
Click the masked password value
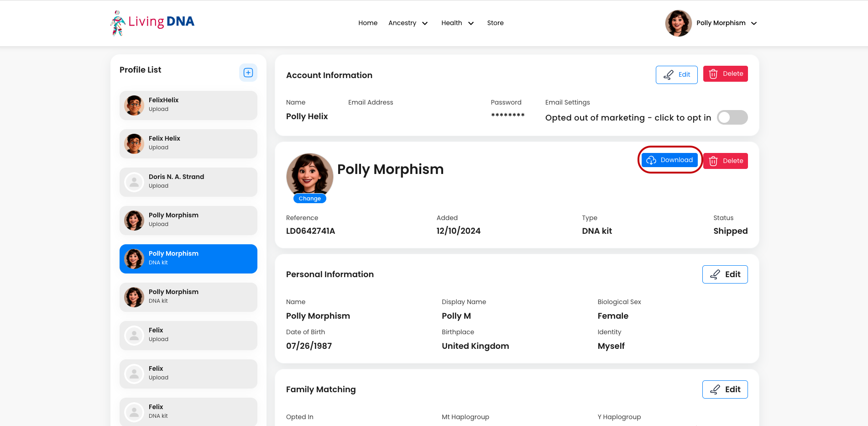point(507,116)
